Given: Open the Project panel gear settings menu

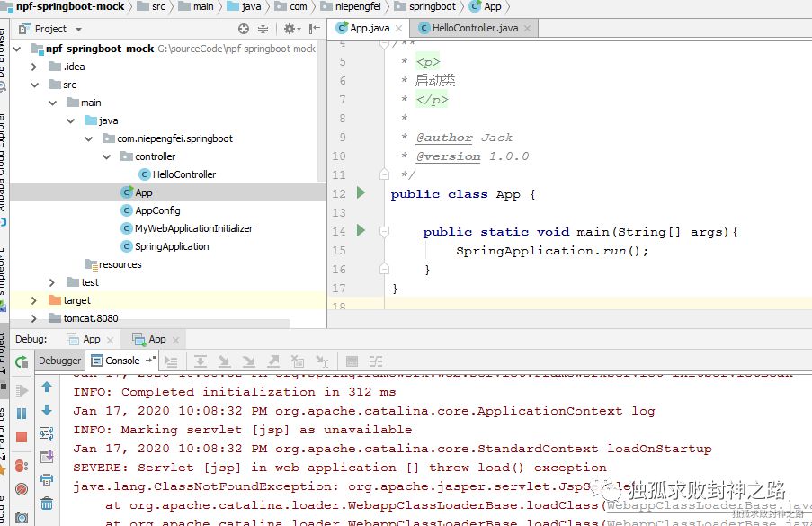Looking at the screenshot, I should pos(291,29).
